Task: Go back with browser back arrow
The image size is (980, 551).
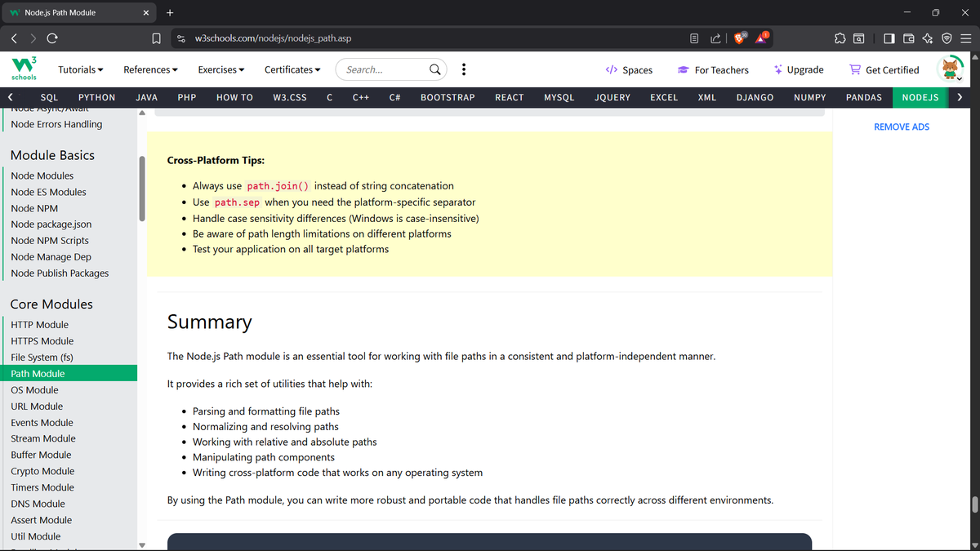Action: [x=14, y=38]
